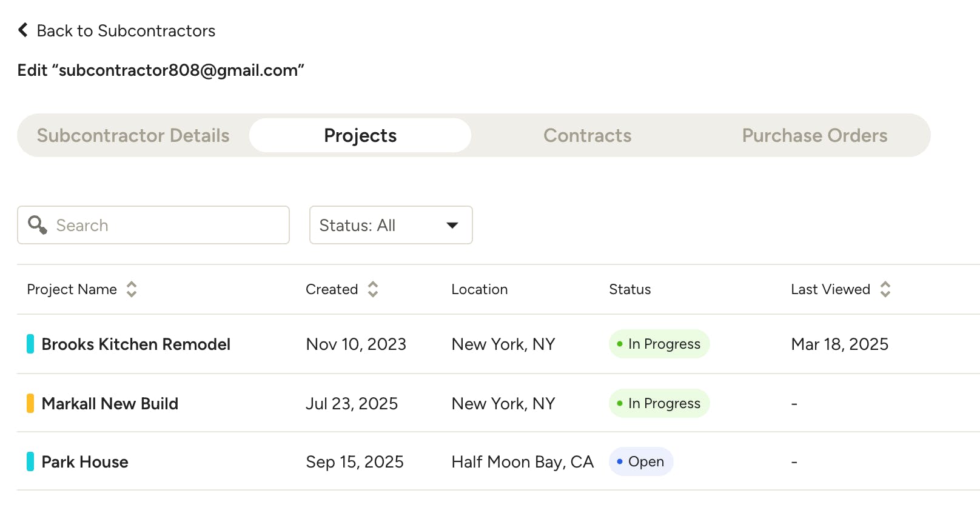Open the Markall New Build project
The image size is (980, 530).
110,404
